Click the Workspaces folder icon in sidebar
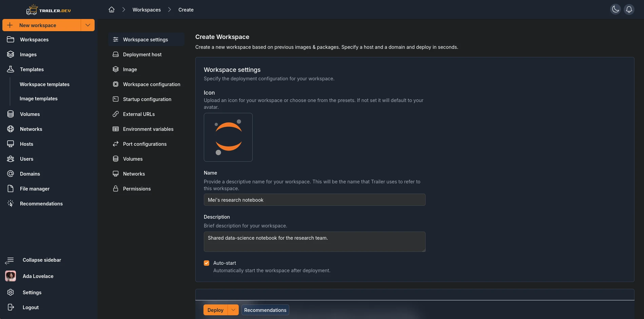Screen dimensions: 644x319 pos(11,39)
